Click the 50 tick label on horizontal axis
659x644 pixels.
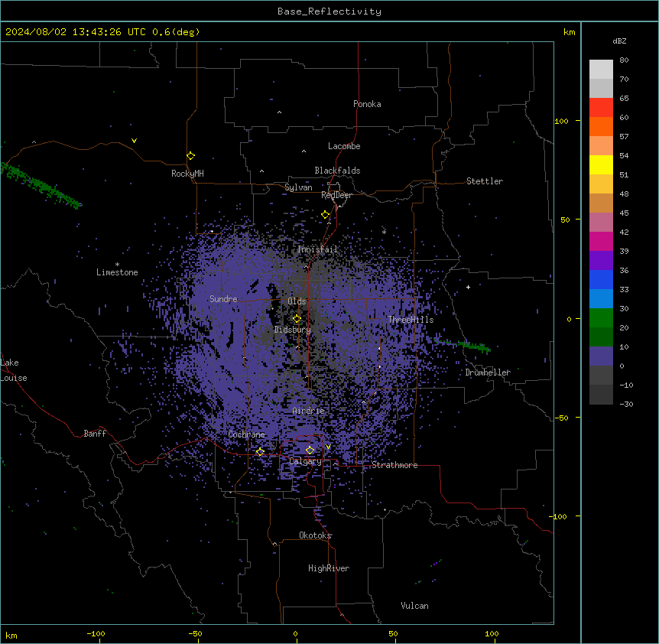pos(393,633)
